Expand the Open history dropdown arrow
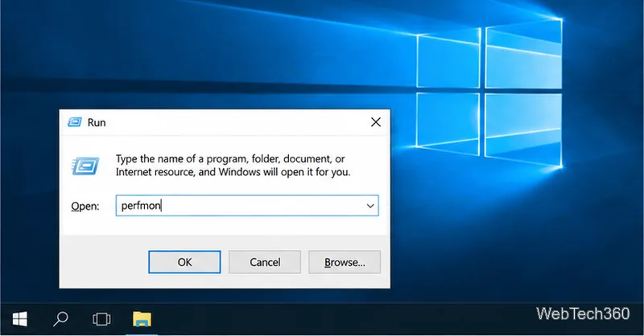 click(370, 206)
